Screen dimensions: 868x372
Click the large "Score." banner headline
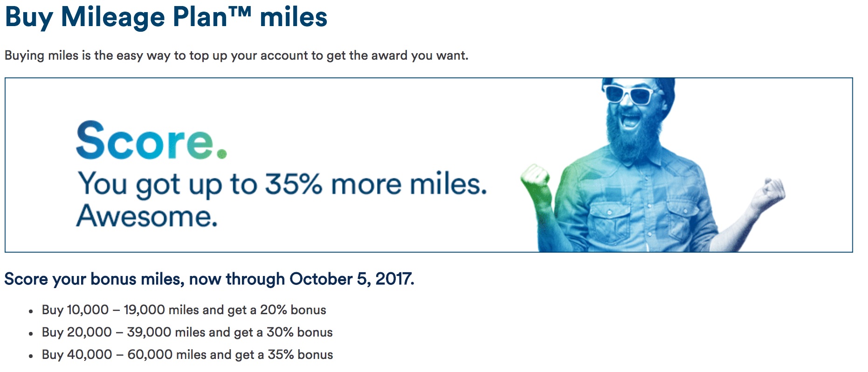pyautogui.click(x=152, y=140)
